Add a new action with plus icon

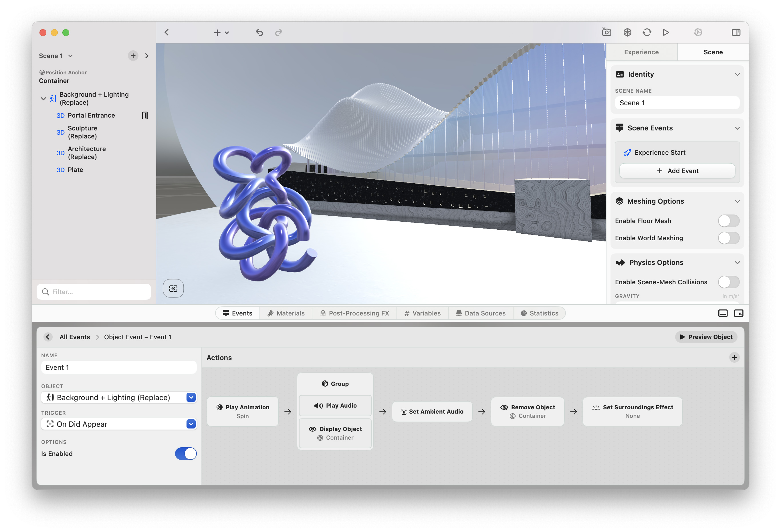coord(734,357)
